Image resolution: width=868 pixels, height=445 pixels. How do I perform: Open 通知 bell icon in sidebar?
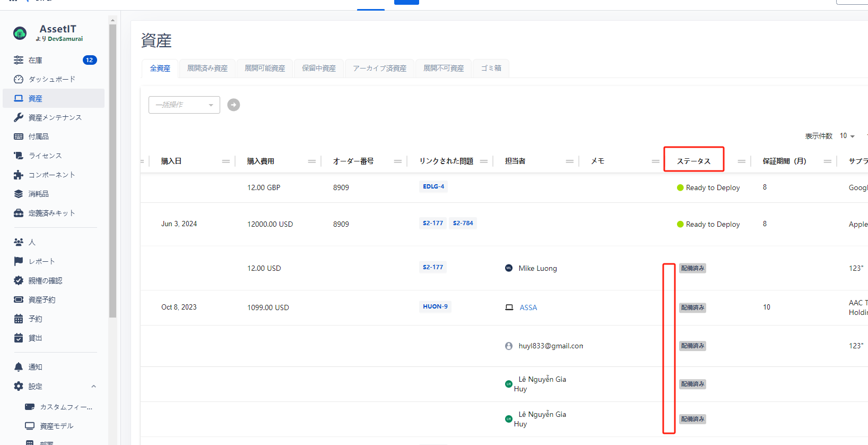click(19, 367)
